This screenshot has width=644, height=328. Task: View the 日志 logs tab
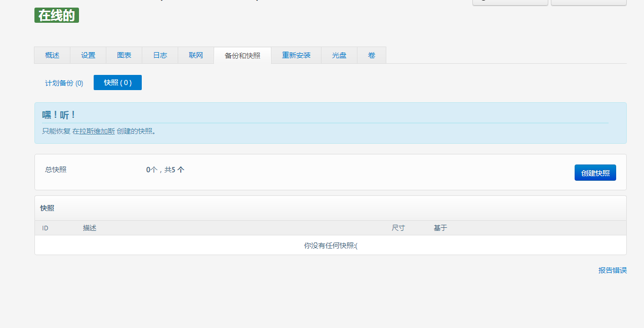point(160,55)
